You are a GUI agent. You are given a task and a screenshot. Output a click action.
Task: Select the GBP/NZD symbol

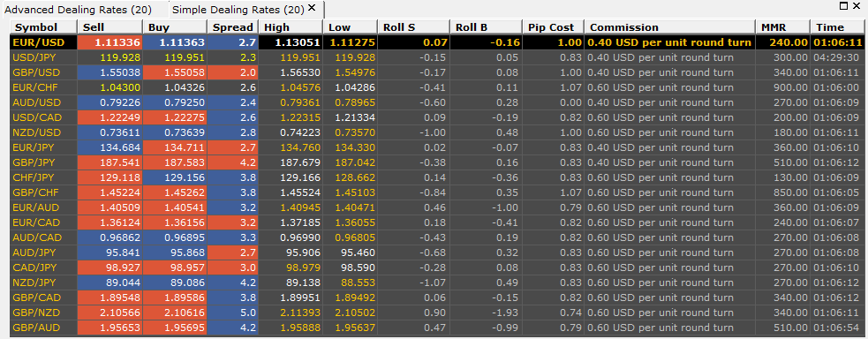coord(38,312)
